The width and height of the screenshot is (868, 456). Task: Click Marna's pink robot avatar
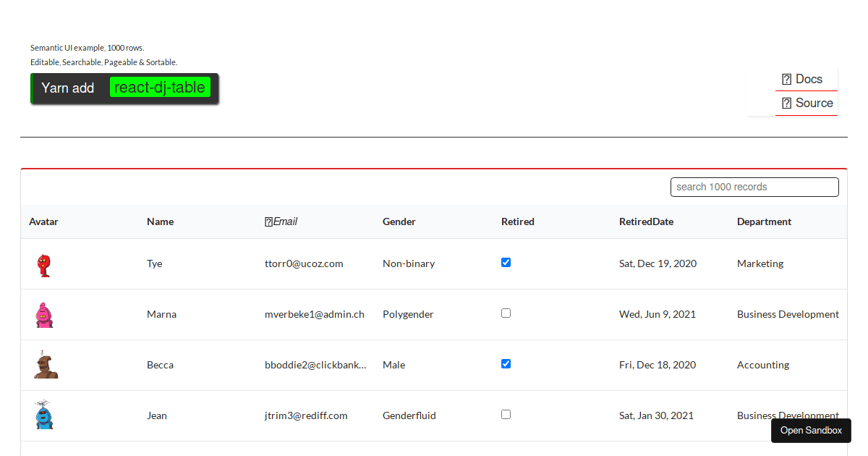coord(43,314)
